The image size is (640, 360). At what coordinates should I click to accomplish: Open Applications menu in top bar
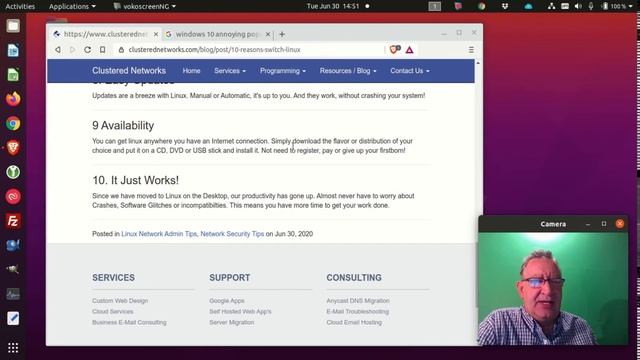point(72,6)
